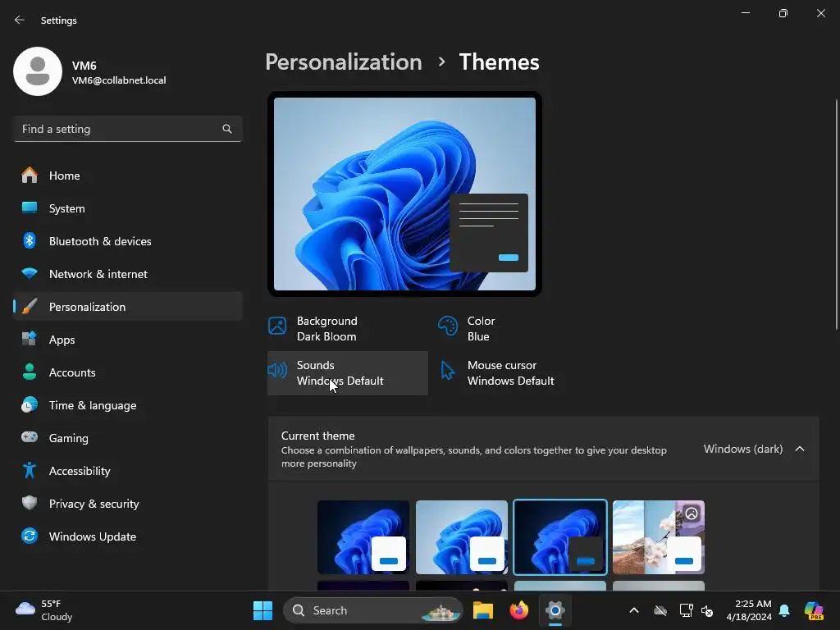Click the Accessibility figure icon
Image resolution: width=840 pixels, height=630 pixels.
click(30, 470)
